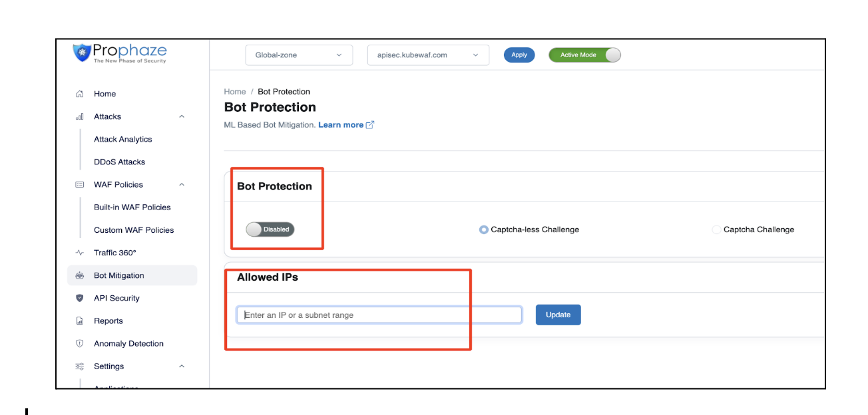The image size is (868, 415).
Task: Open Attack Analytics menu item
Action: 123,140
